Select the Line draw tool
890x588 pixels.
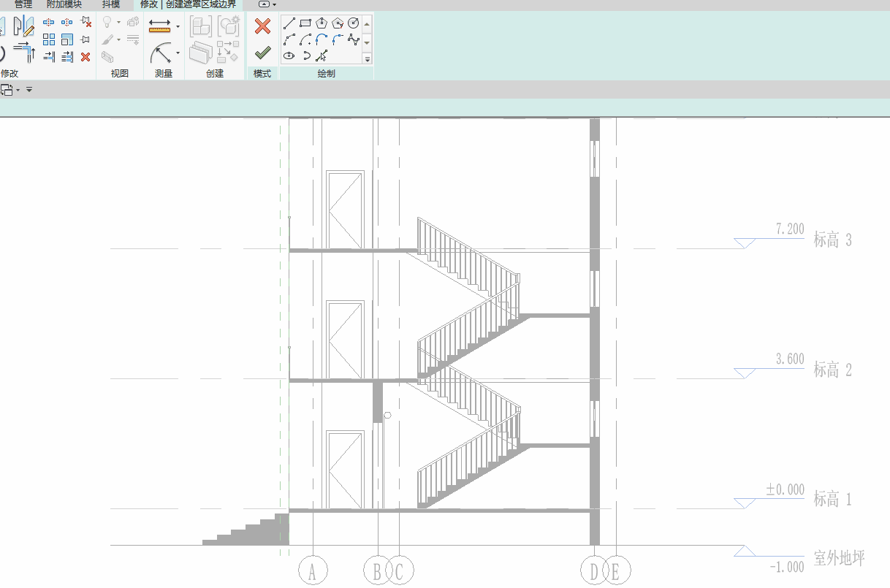(x=289, y=23)
